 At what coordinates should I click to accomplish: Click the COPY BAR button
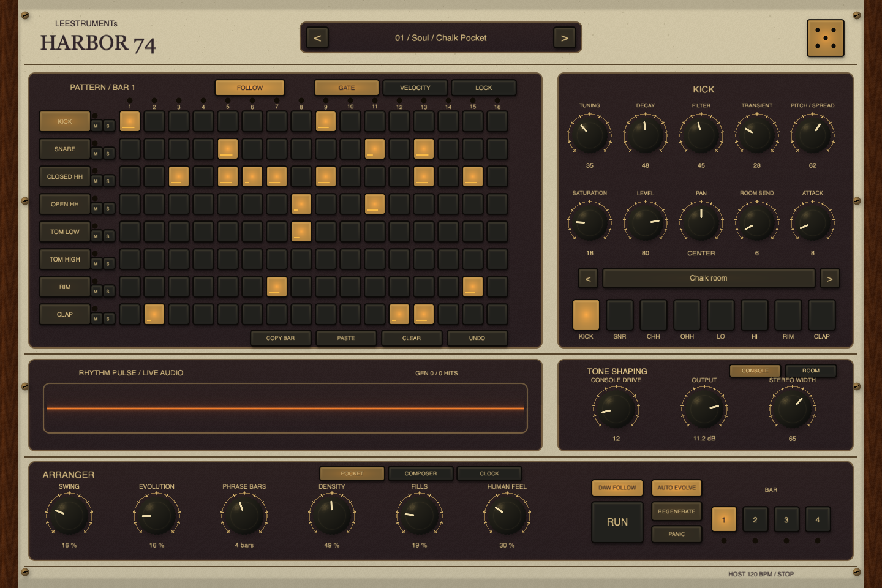pos(281,338)
